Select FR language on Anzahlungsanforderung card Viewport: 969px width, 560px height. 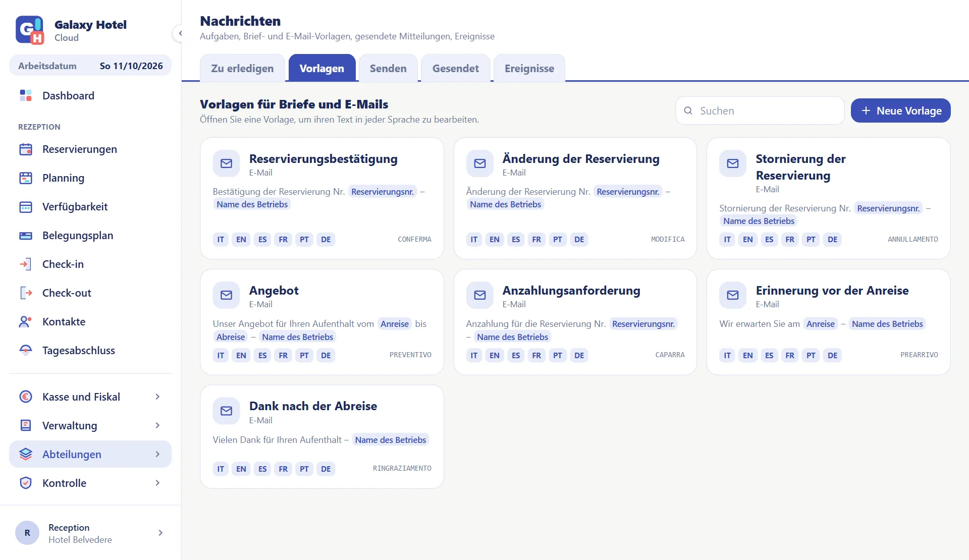coord(536,355)
